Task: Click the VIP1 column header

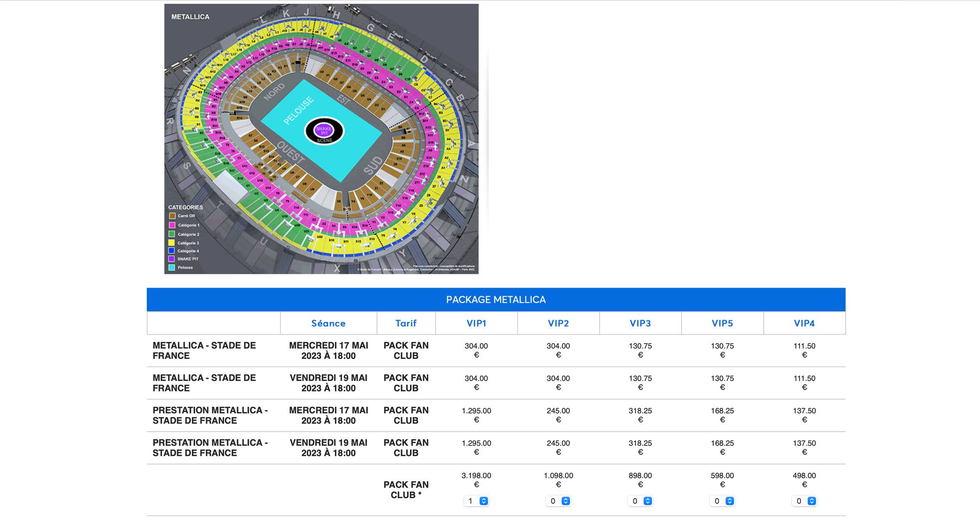Action: (x=476, y=323)
